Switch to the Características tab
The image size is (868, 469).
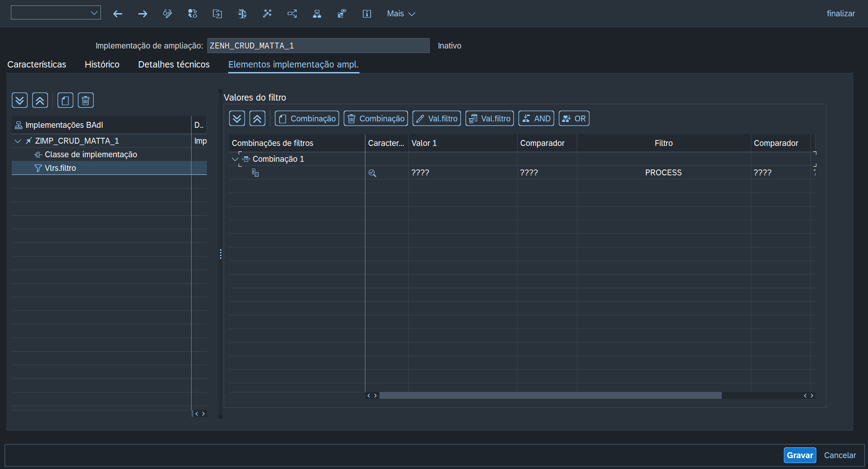(37, 64)
